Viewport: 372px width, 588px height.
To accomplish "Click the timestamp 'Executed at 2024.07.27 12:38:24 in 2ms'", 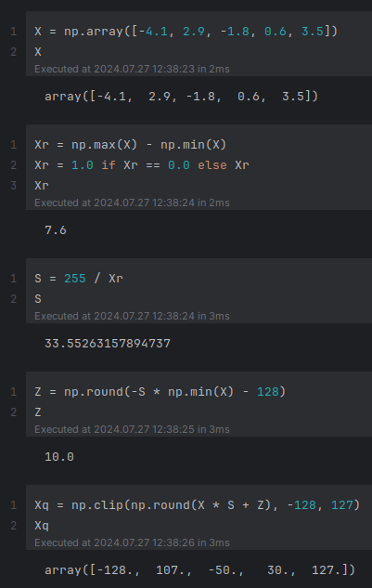I will (132, 203).
